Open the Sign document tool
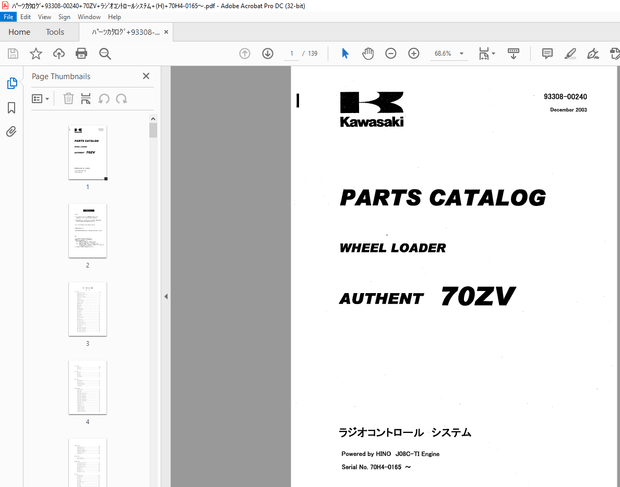Screen dimensions: 620x487 [593, 53]
